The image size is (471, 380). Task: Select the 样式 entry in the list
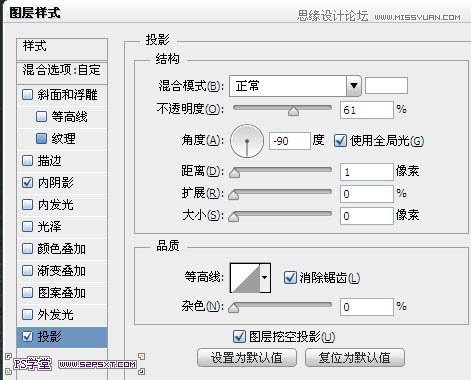[62, 49]
